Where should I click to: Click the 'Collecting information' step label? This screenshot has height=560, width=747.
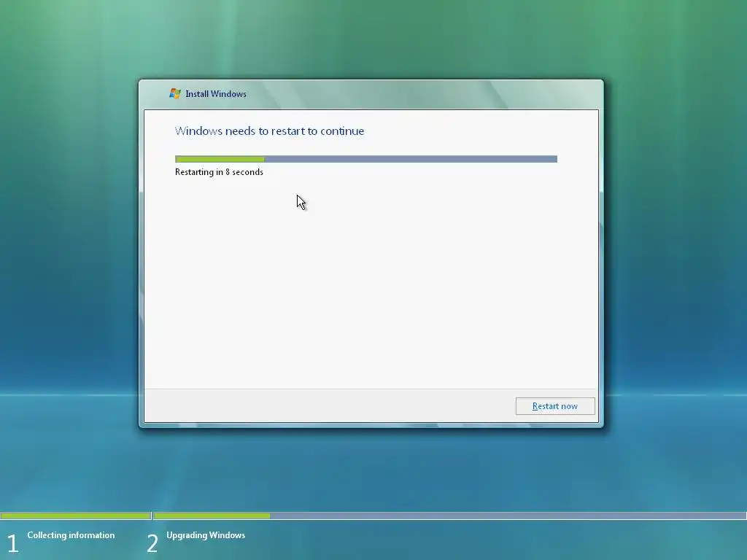point(71,535)
